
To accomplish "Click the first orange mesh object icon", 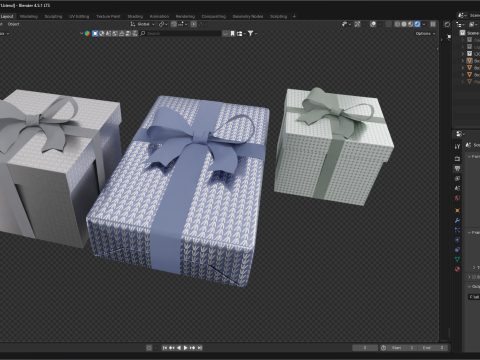I will 469,61.
